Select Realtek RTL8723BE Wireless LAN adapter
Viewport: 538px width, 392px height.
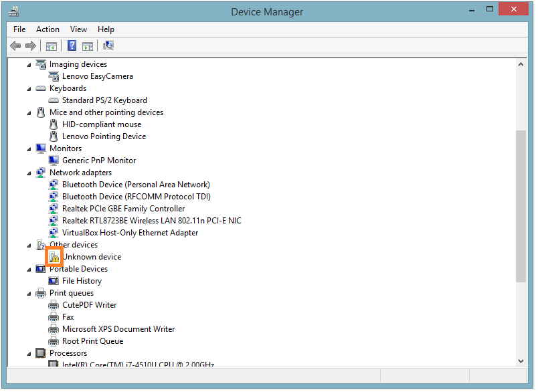click(152, 221)
